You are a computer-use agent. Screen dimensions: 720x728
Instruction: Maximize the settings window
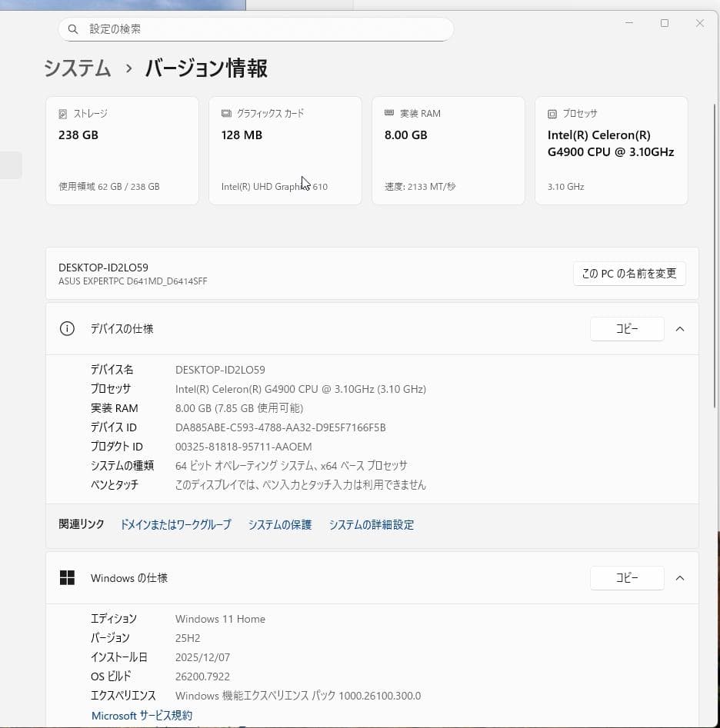coord(665,23)
